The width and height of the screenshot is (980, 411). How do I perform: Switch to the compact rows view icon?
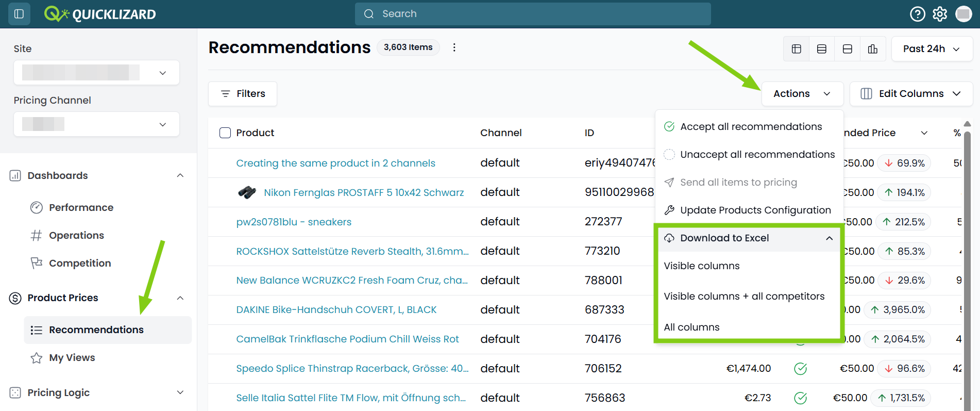pos(822,49)
